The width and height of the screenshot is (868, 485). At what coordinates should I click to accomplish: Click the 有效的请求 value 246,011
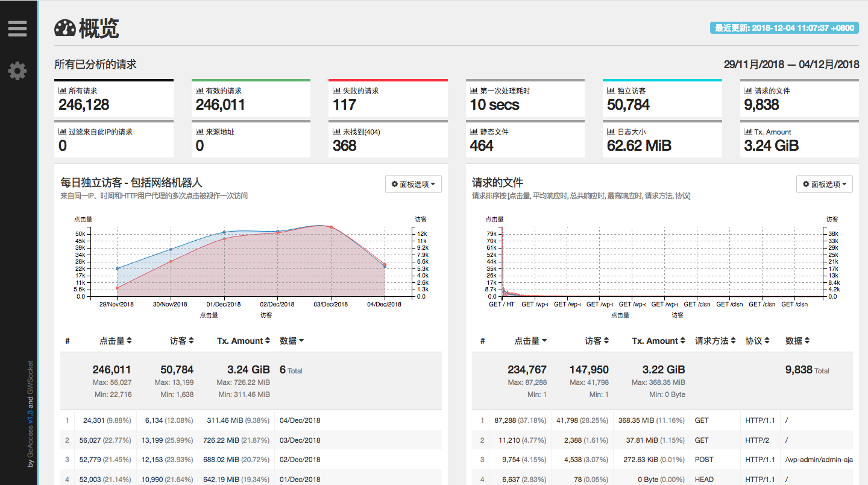coord(221,104)
